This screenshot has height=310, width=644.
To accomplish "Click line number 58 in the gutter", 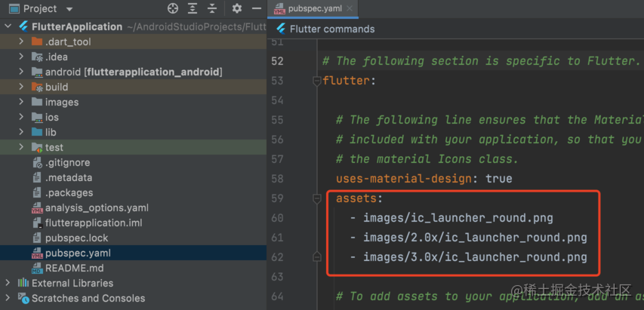I will (277, 179).
